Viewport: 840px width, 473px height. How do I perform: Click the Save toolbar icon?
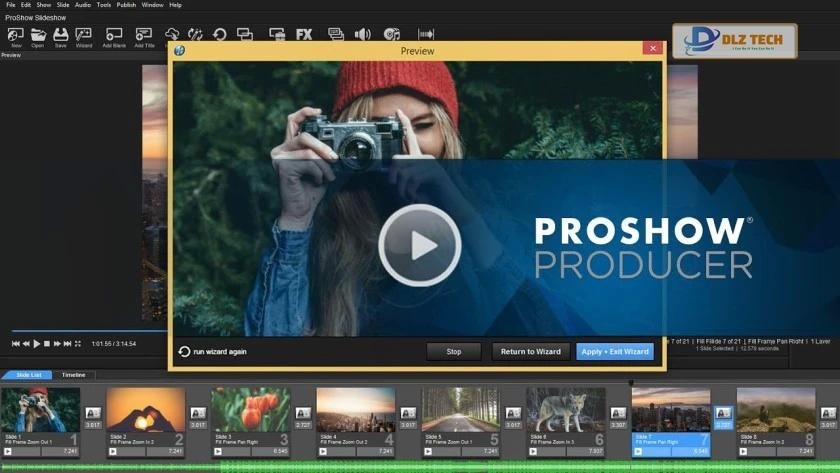[x=61, y=35]
